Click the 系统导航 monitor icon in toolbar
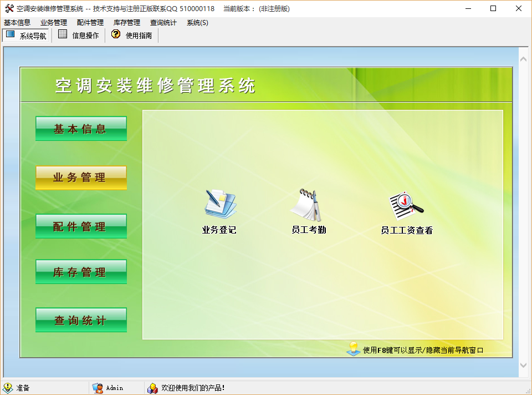Image resolution: width=532 pixels, height=395 pixels. click(x=11, y=34)
